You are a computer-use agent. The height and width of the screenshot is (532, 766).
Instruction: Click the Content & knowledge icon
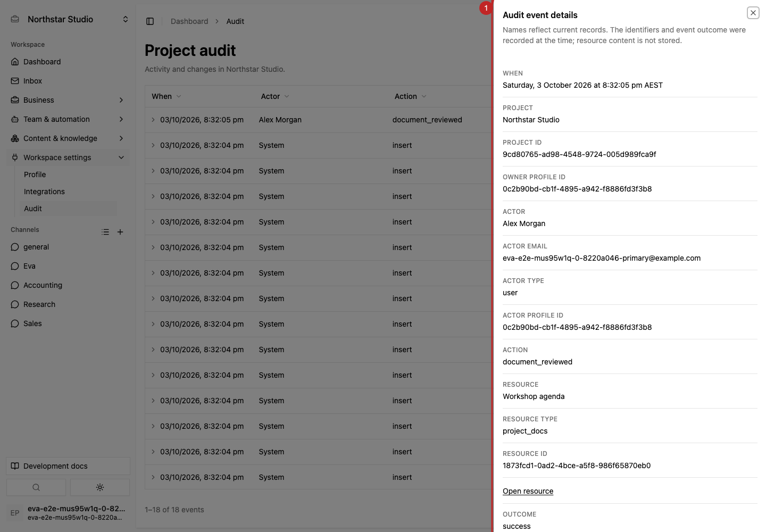pos(15,138)
